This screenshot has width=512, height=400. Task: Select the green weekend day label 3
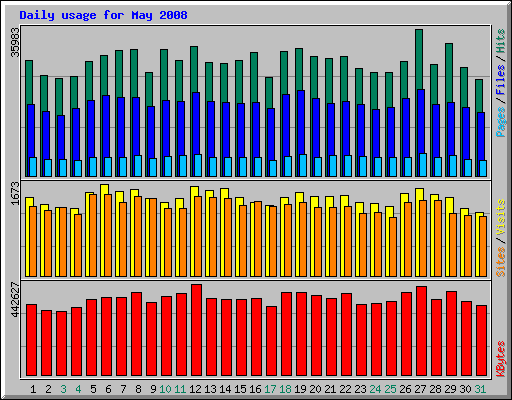coord(63,389)
